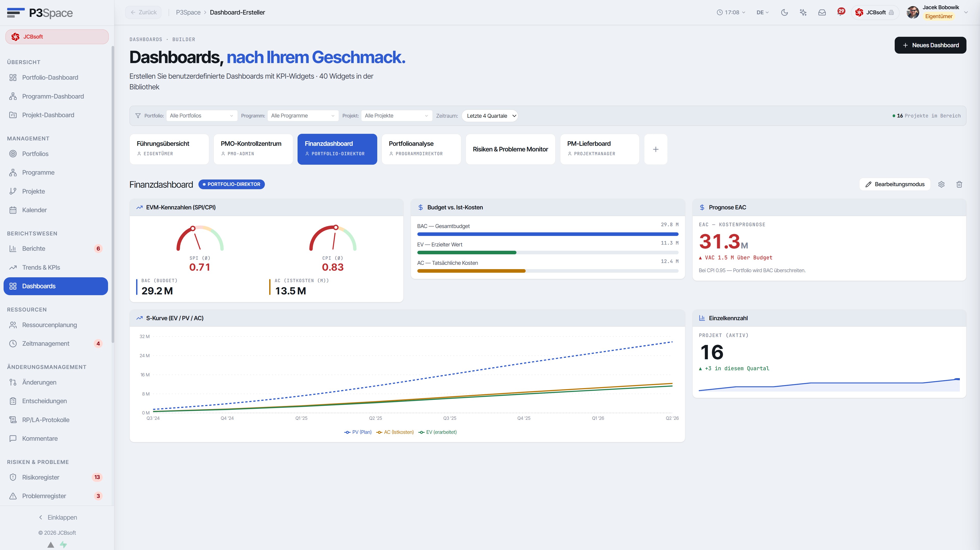Open the Projekt filter dropdown
This screenshot has width=980, height=550.
[x=396, y=116]
